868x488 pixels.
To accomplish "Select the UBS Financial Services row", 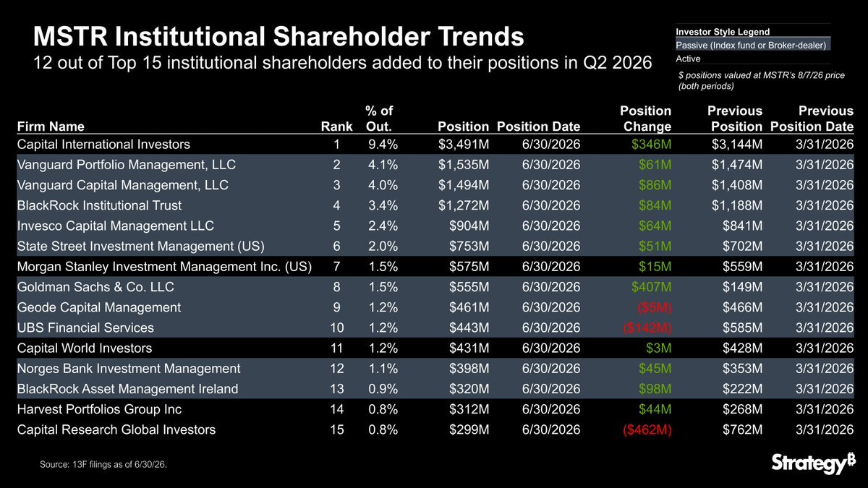I will [x=435, y=328].
